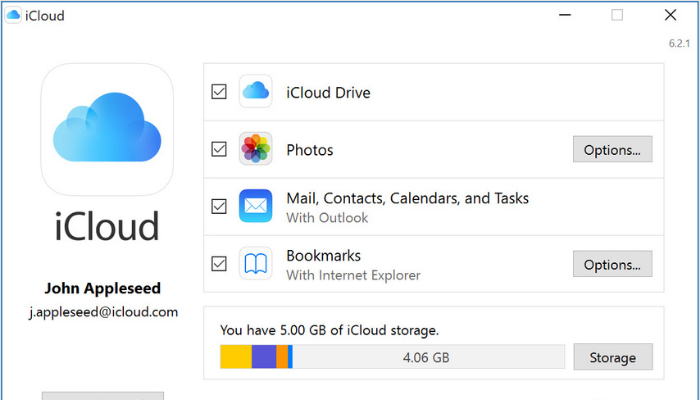
Task: Click the 5.00 GB storage message
Action: (329, 330)
